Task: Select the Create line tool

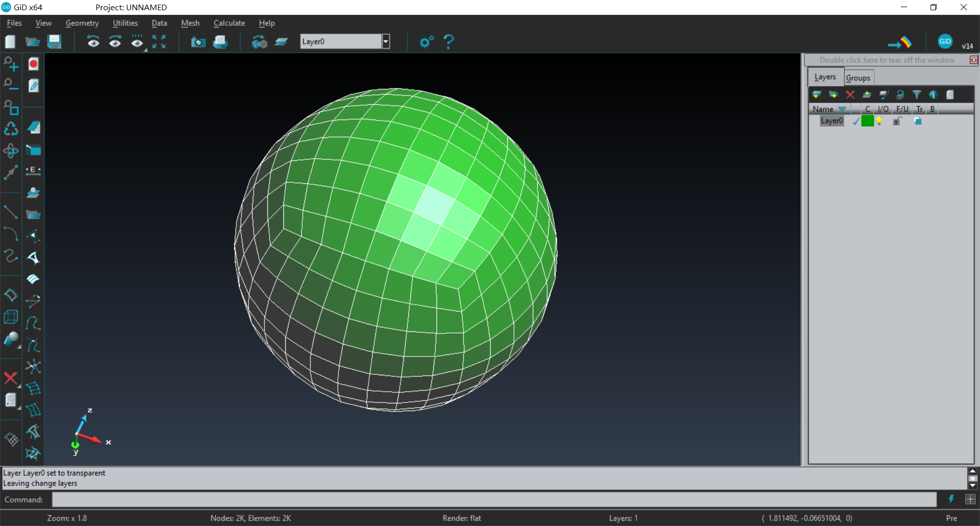Action: (11, 211)
